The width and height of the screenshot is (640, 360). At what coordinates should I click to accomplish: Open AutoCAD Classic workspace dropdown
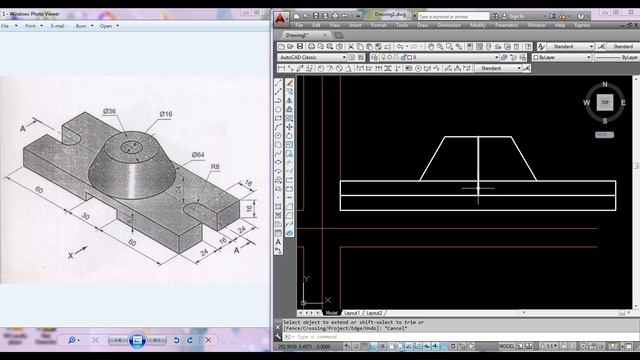point(312,58)
